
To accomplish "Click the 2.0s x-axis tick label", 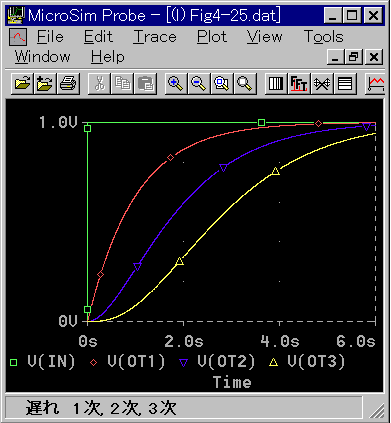I will tap(184, 341).
